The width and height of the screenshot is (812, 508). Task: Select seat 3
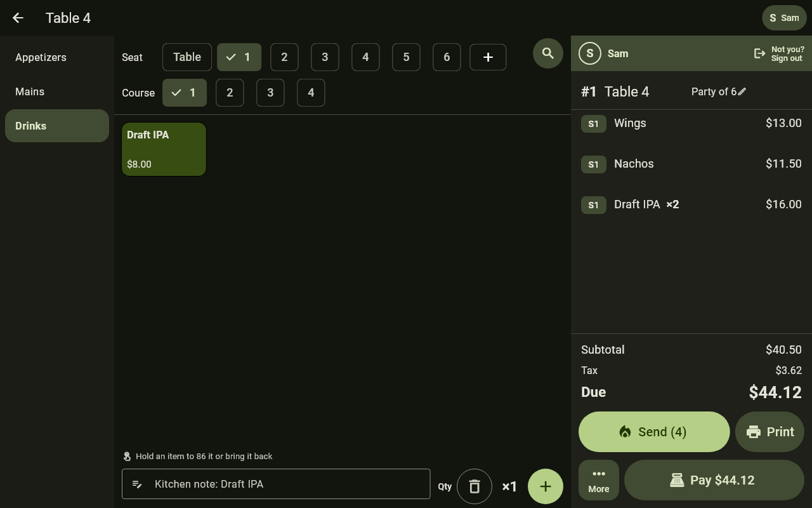[325, 57]
